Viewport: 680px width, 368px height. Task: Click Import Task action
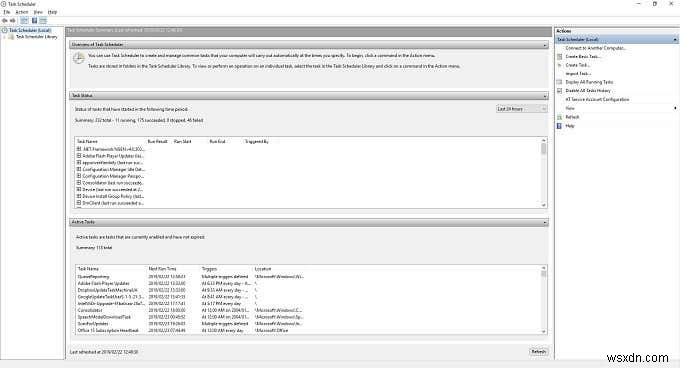click(578, 74)
